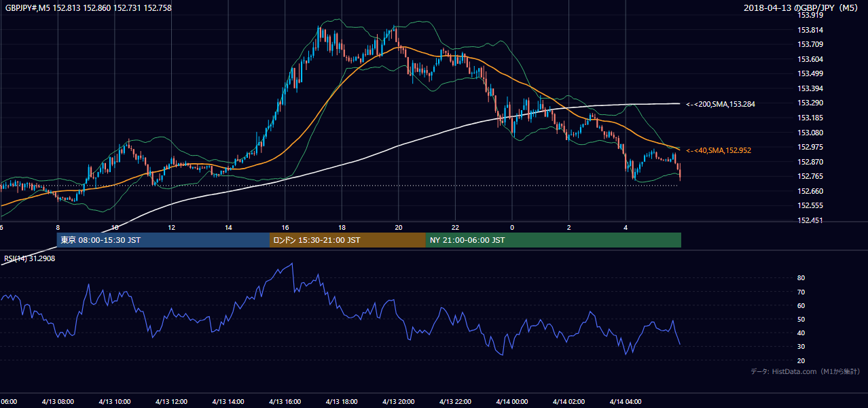Click hour marker 10 under price chart

(115, 227)
